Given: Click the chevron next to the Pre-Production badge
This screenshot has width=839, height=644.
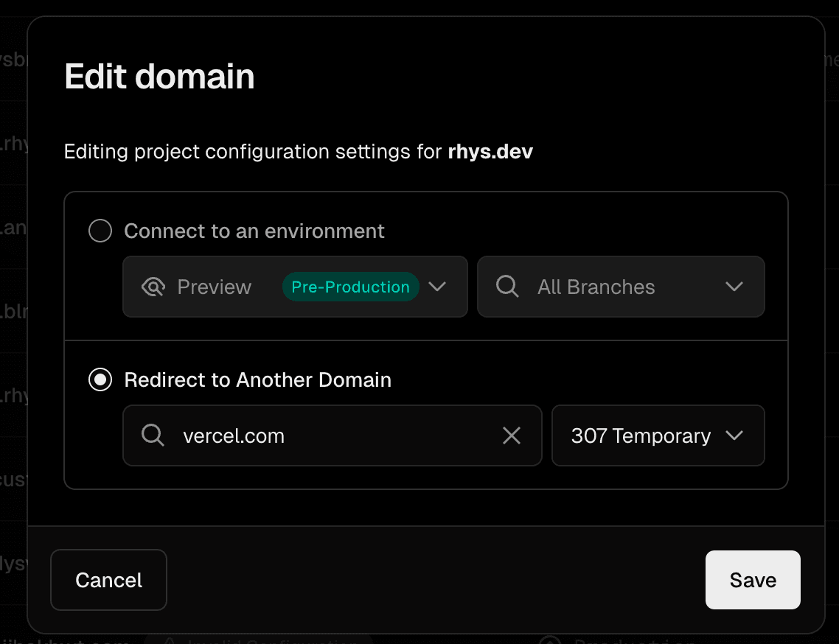Looking at the screenshot, I should 437,287.
